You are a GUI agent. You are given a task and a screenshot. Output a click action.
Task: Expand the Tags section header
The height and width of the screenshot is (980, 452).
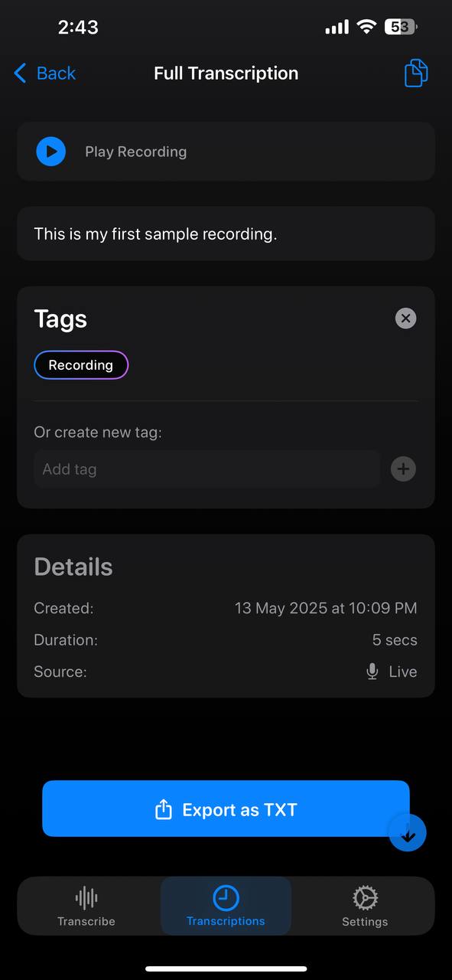60,318
